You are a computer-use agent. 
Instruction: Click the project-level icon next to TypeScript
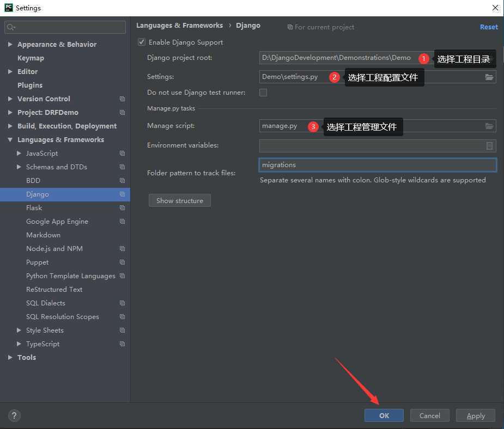122,344
